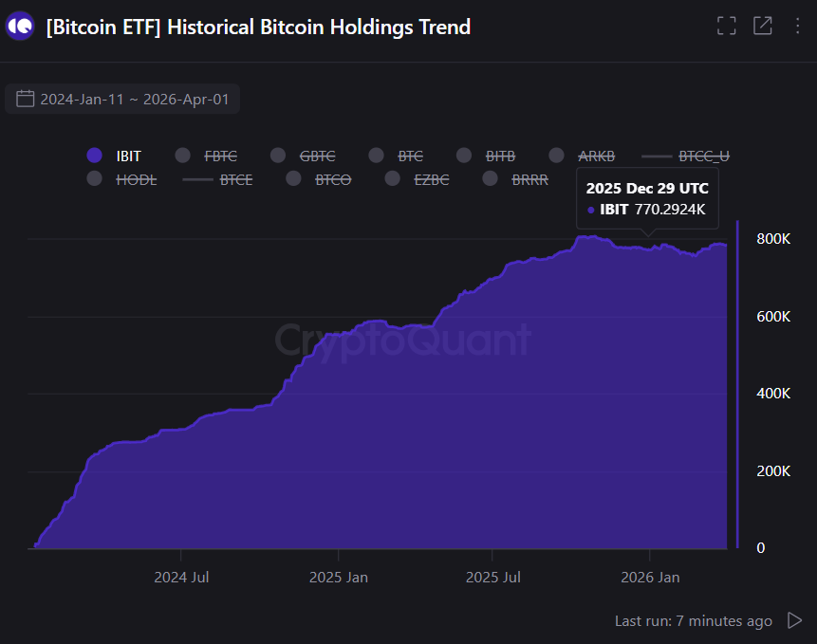This screenshot has height=644, width=817.
Task: Enable the HODL legend series
Action: pyautogui.click(x=121, y=179)
